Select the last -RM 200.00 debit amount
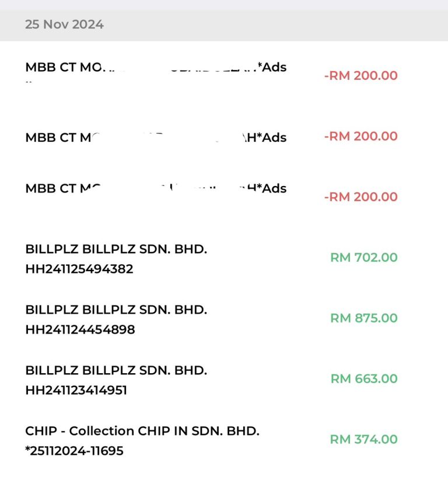Viewport: 448px width, 484px height. (x=360, y=197)
